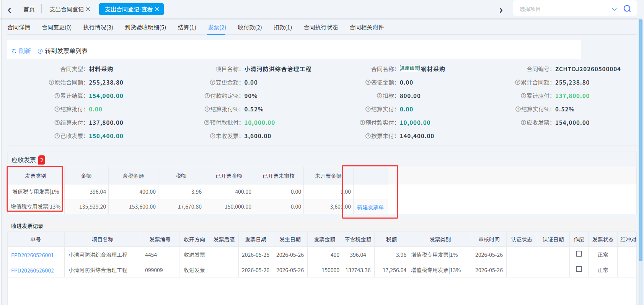Click help icon beside 累计合同额

pyautogui.click(x=518, y=82)
